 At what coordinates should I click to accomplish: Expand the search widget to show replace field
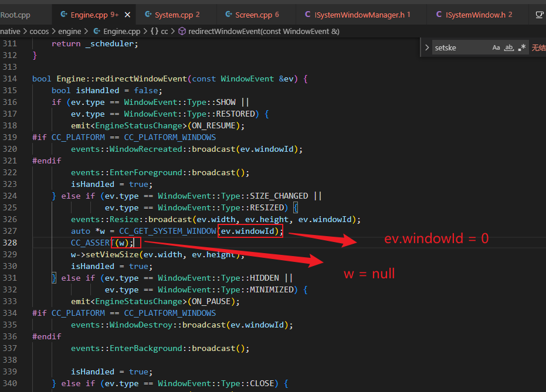[x=427, y=47]
